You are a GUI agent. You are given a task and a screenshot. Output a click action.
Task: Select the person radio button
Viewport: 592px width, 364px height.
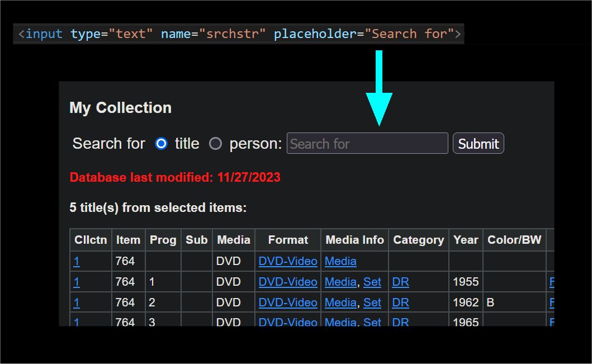coord(216,144)
